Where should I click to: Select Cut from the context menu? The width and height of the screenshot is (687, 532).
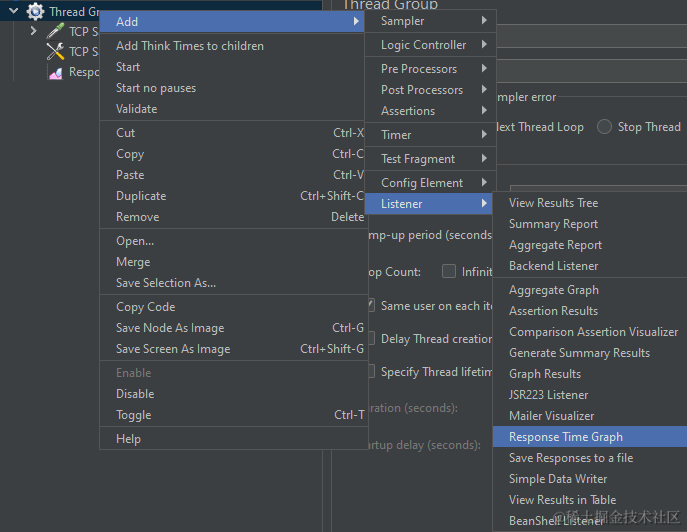(232, 133)
